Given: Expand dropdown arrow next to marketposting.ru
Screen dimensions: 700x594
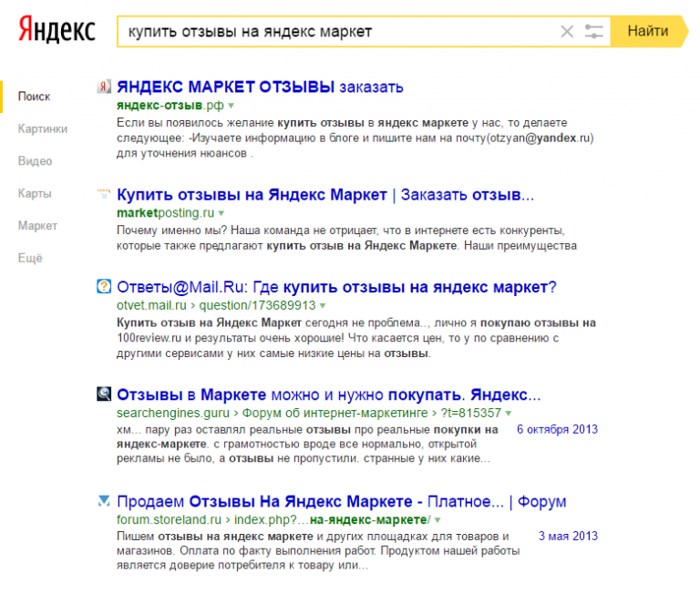Looking at the screenshot, I should pos(221,213).
